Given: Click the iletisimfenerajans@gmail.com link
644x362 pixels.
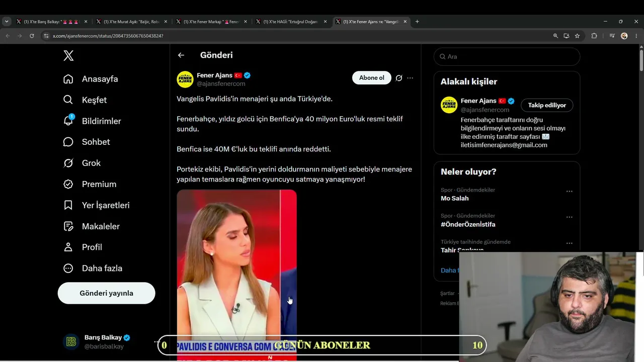Looking at the screenshot, I should [x=504, y=145].
